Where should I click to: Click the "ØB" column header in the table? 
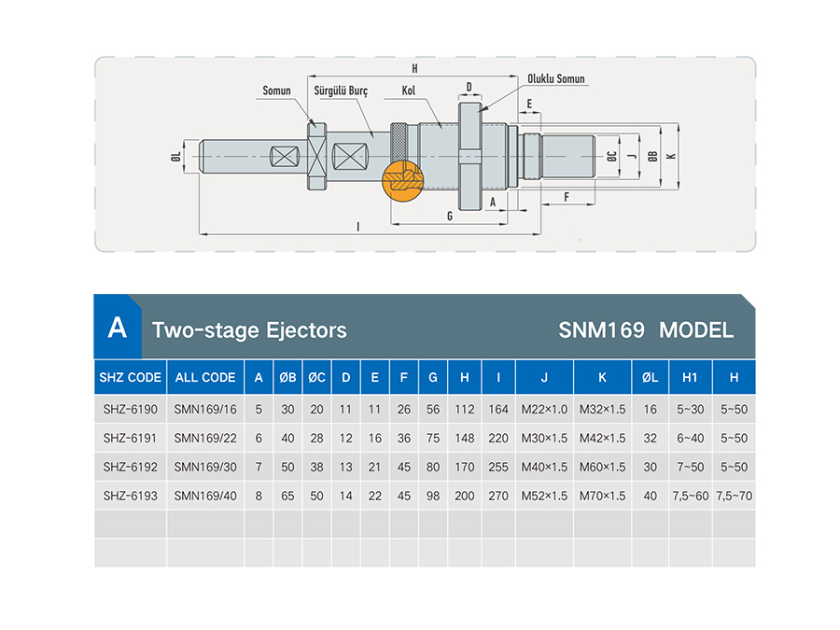tap(287, 377)
